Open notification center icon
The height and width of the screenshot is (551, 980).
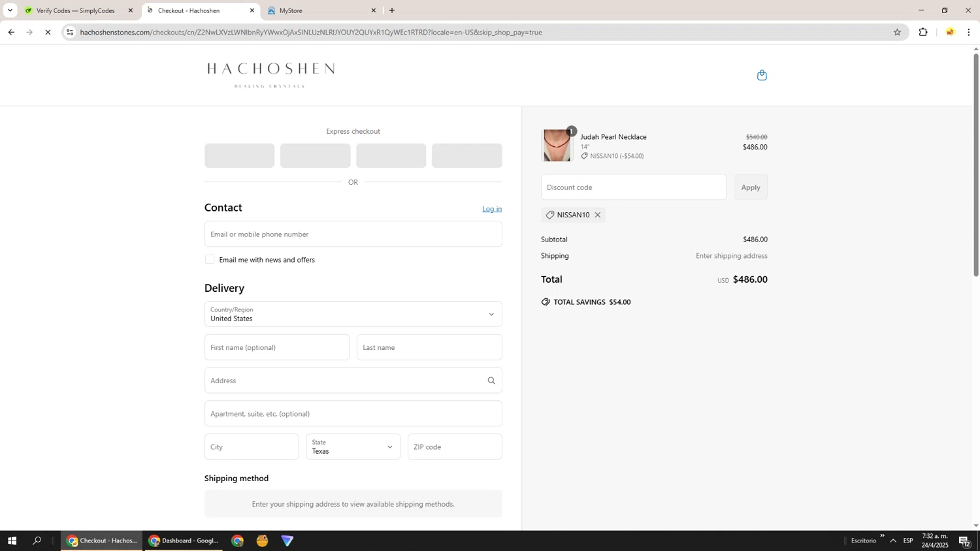point(965,541)
